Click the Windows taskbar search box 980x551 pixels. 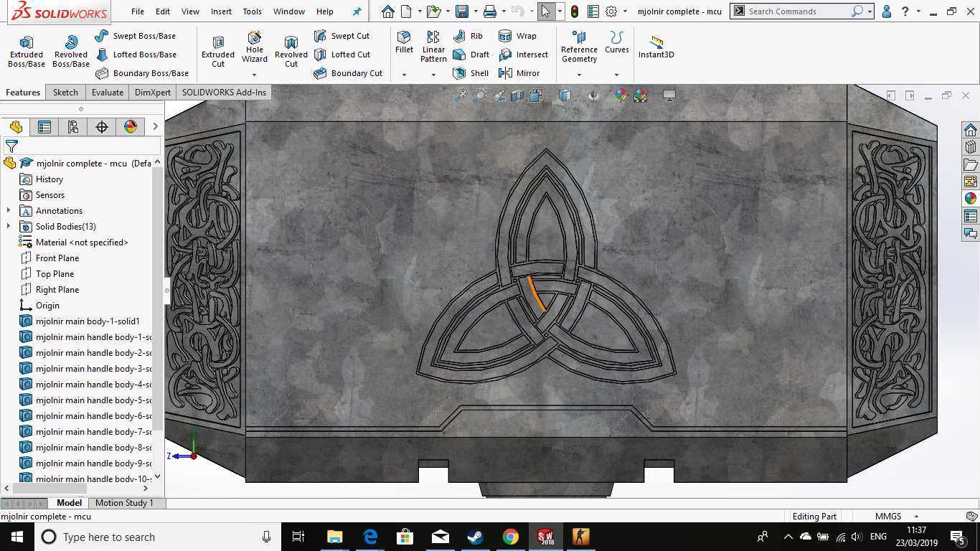pyautogui.click(x=158, y=537)
